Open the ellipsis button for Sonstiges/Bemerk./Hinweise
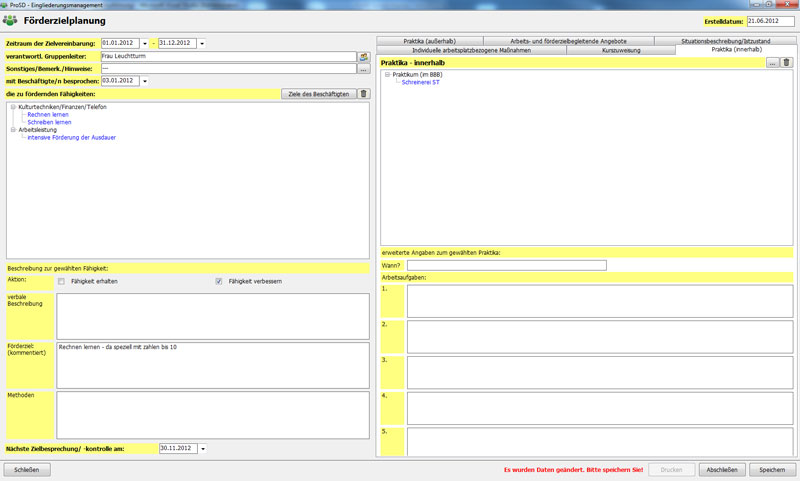 tap(364, 69)
